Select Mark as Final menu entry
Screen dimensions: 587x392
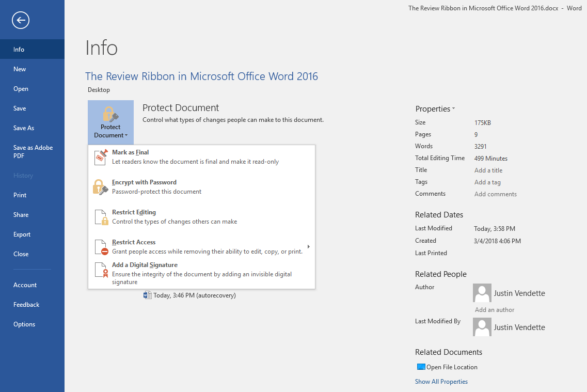pyautogui.click(x=201, y=157)
